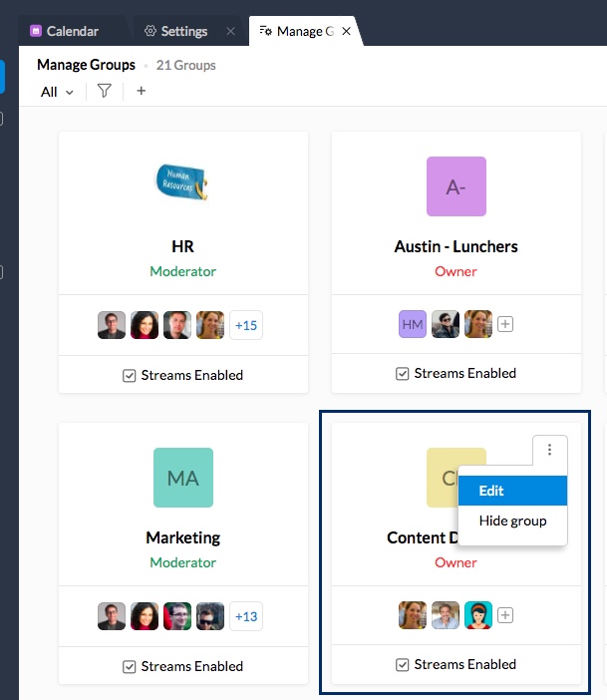The height and width of the screenshot is (700, 607).
Task: Open the Austin - Lunchers group name
Action: (456, 246)
